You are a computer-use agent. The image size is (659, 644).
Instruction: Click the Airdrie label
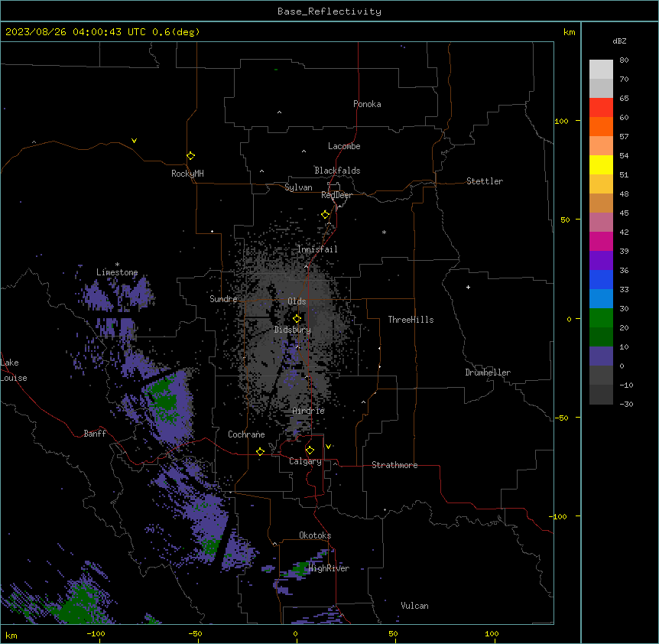309,411
